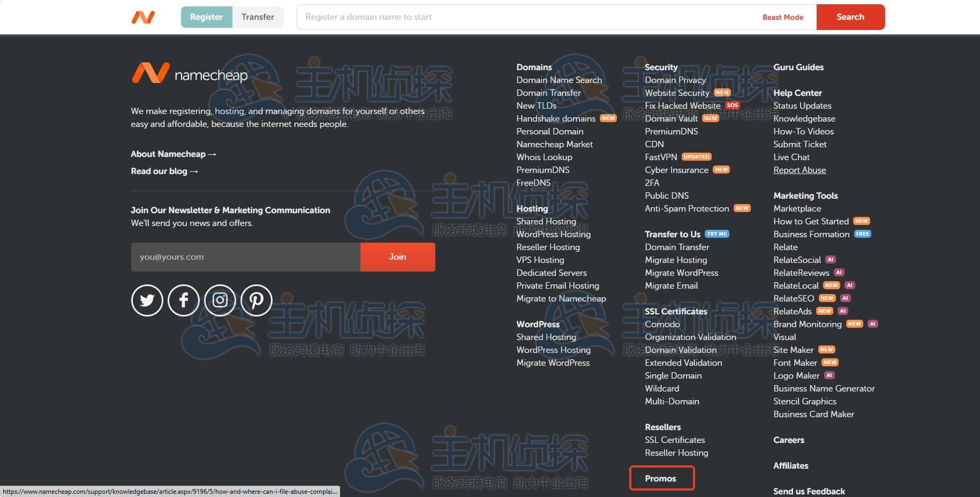Image resolution: width=980 pixels, height=497 pixels.
Task: Open Anti-Spam Protection link
Action: coord(687,209)
